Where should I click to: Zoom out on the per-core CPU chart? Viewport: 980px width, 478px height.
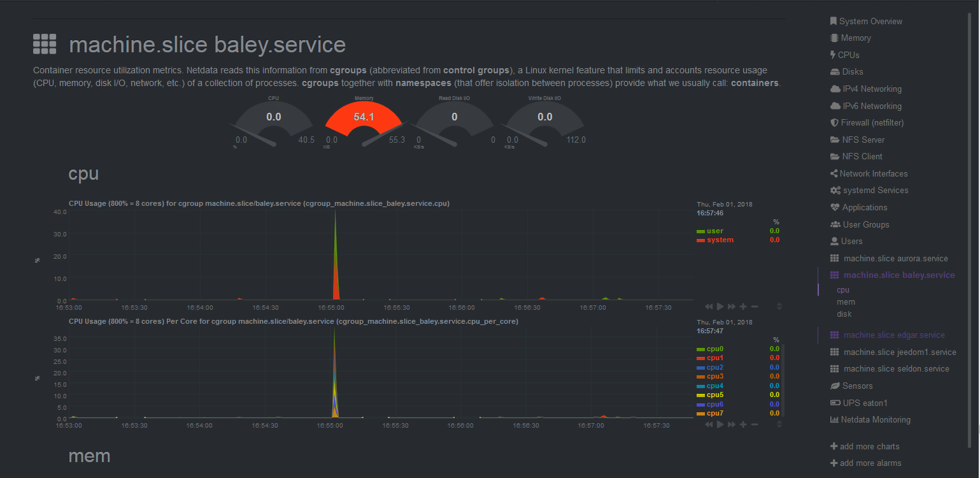tap(755, 424)
